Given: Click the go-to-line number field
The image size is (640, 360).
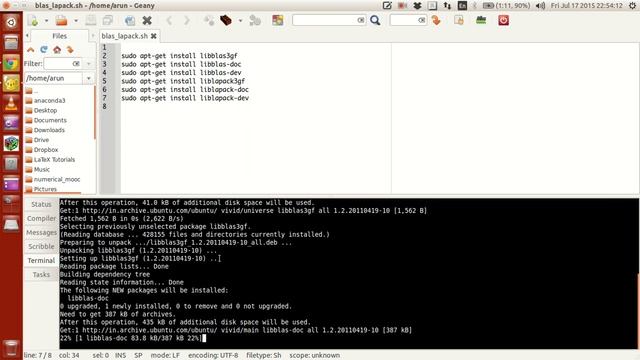Looking at the screenshot, I should click(x=404, y=20).
